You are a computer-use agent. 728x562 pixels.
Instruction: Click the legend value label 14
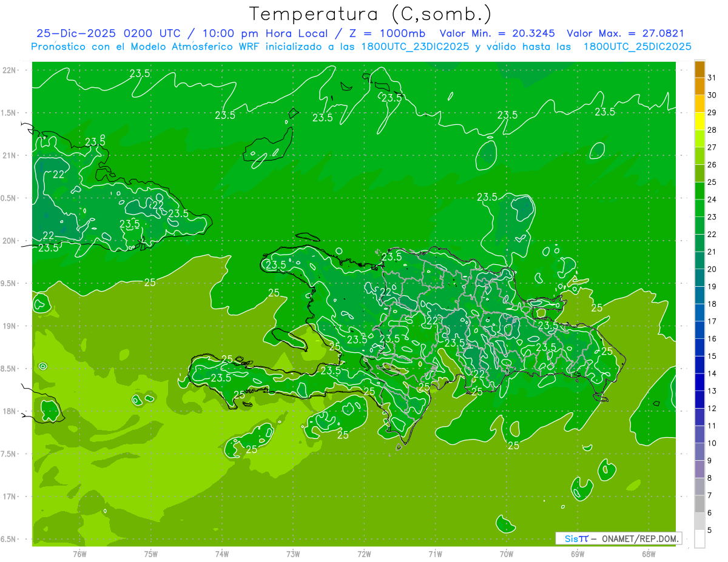pos(712,373)
